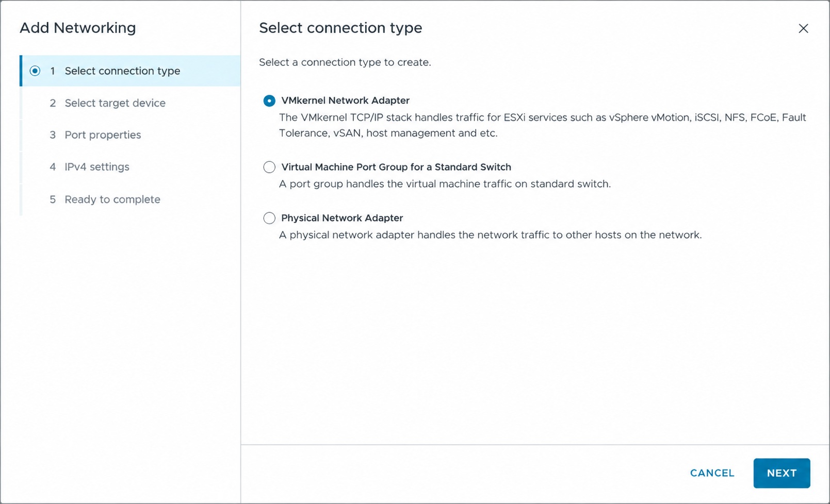Select VMkernel Network Adapter radio button
The width and height of the screenshot is (830, 504).
269,100
